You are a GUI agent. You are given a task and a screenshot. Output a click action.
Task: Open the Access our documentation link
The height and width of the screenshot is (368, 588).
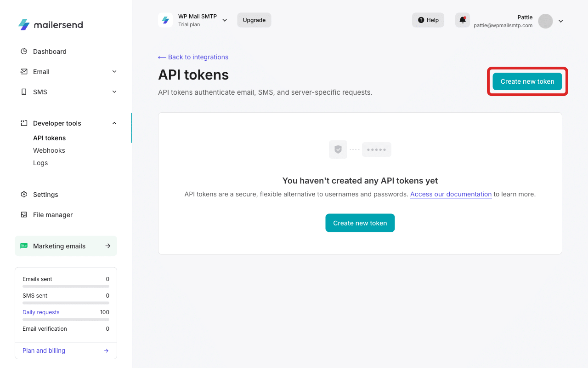point(451,194)
